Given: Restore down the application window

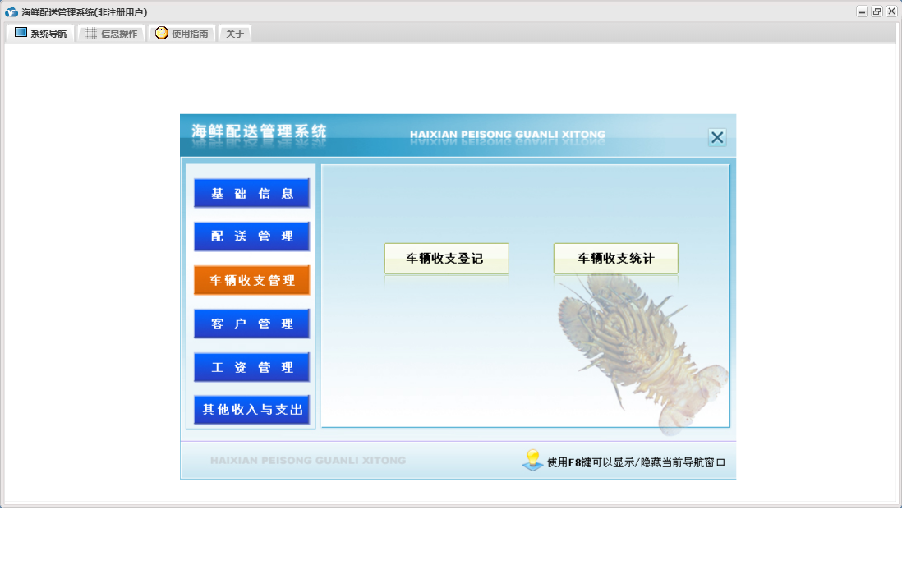Looking at the screenshot, I should pos(877,11).
